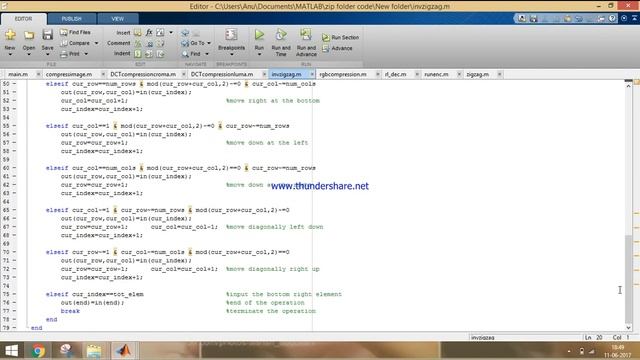Open the zigzag.m file tab

click(x=478, y=74)
